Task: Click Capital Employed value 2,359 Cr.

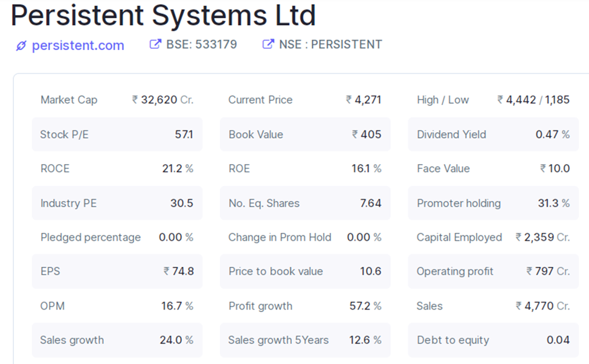Action: click(x=542, y=237)
